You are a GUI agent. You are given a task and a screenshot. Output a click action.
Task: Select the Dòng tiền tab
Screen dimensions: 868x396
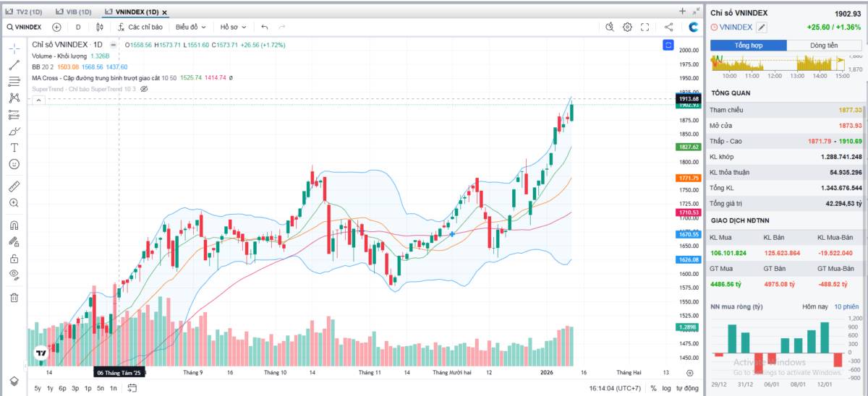tap(824, 45)
